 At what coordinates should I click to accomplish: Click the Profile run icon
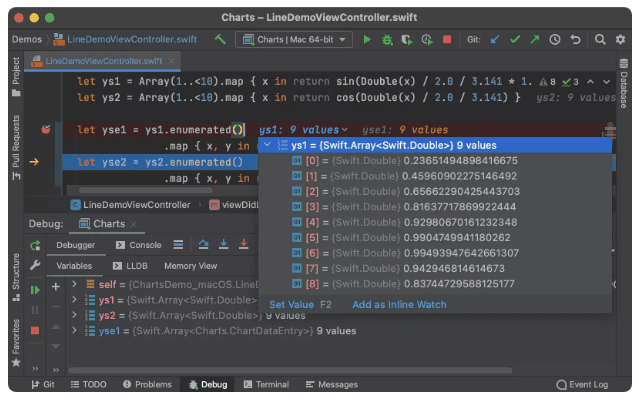(x=427, y=40)
